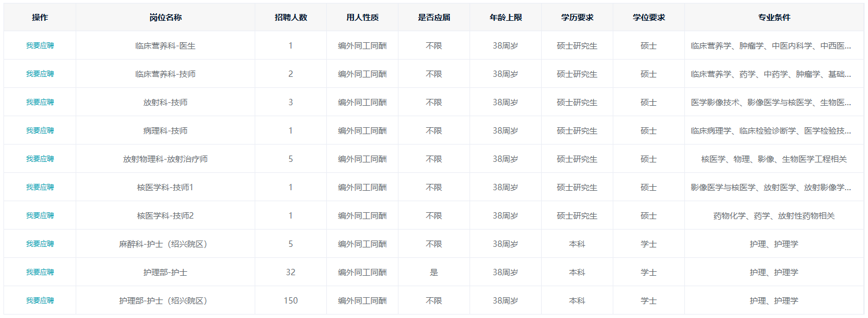Apply for the 临床营养科-技师 position
Screen dimensions: 868x318
click(40, 73)
